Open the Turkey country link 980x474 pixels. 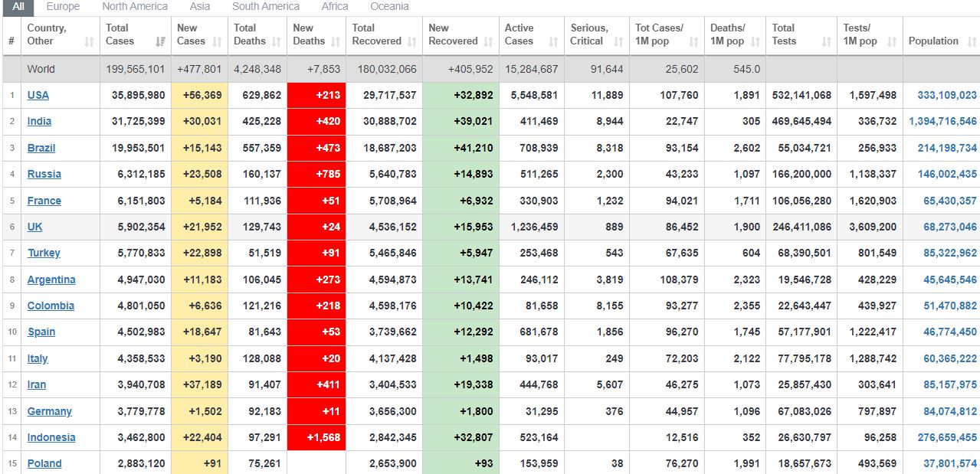click(x=44, y=253)
